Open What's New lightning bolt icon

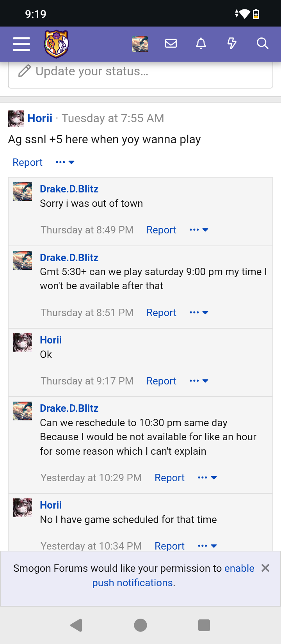click(232, 43)
